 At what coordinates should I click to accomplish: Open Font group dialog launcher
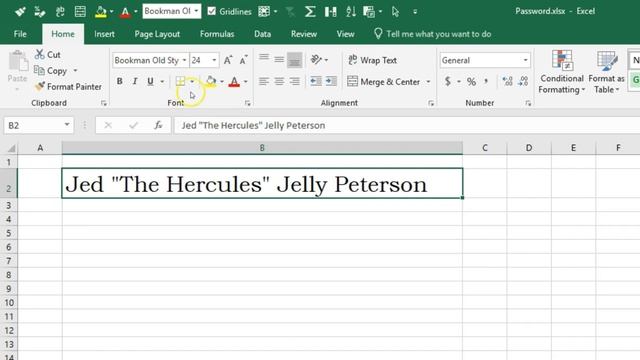coord(247,103)
